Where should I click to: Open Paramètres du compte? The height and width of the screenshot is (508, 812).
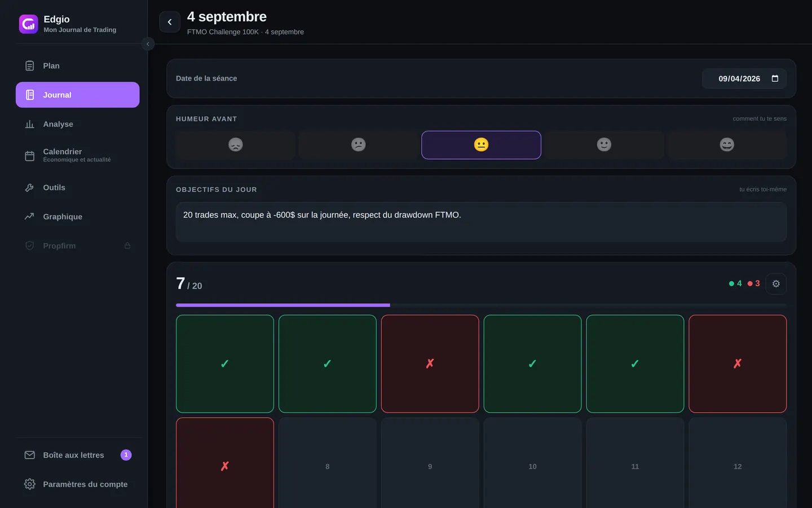78,484
